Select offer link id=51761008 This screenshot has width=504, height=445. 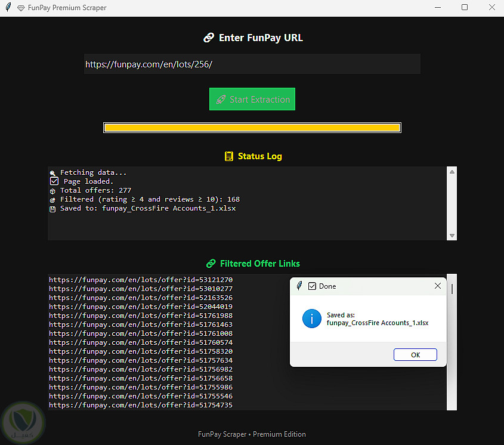tap(141, 333)
